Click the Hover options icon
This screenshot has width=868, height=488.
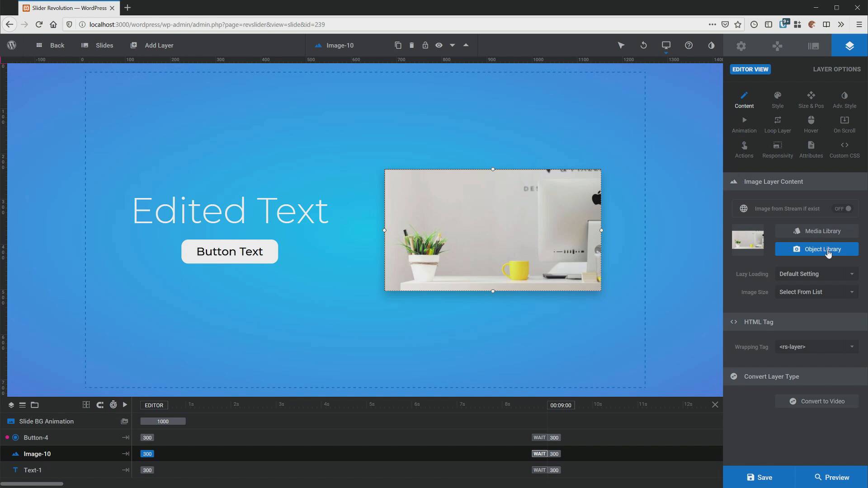[x=811, y=124]
